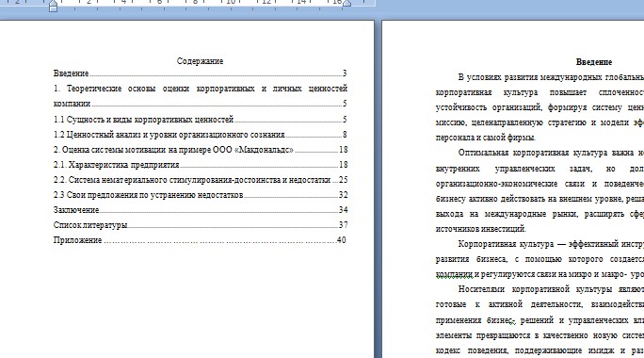Click the 'Приложение' contents line
This screenshot has height=358, width=644.
click(x=200, y=240)
